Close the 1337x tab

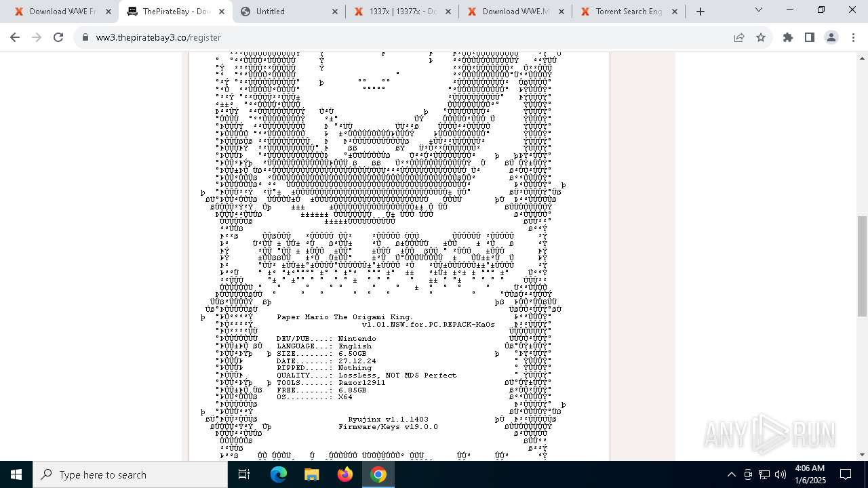448,12
